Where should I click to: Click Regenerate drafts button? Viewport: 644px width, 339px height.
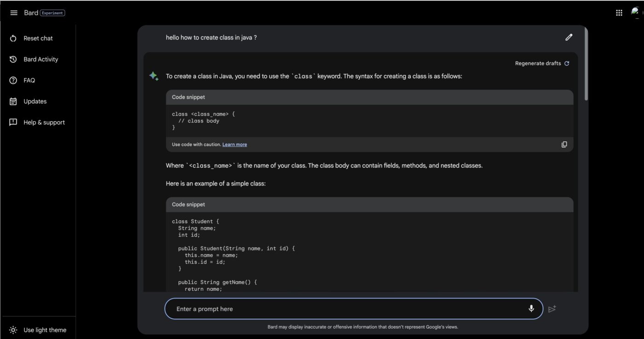(542, 63)
